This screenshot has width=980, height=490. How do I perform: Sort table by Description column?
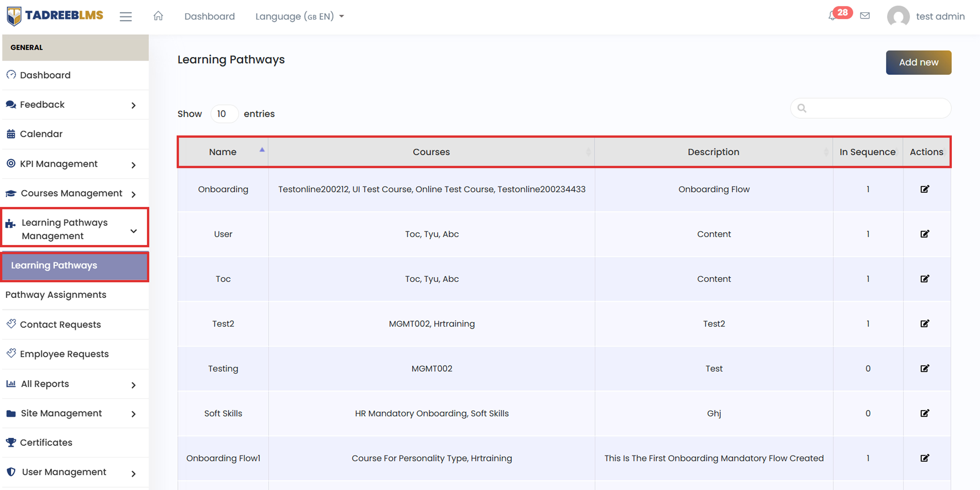(x=713, y=152)
